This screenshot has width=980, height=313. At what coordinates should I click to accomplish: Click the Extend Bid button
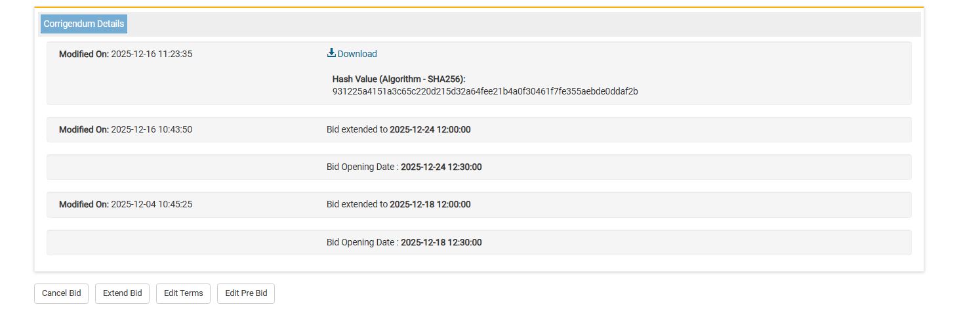(123, 293)
